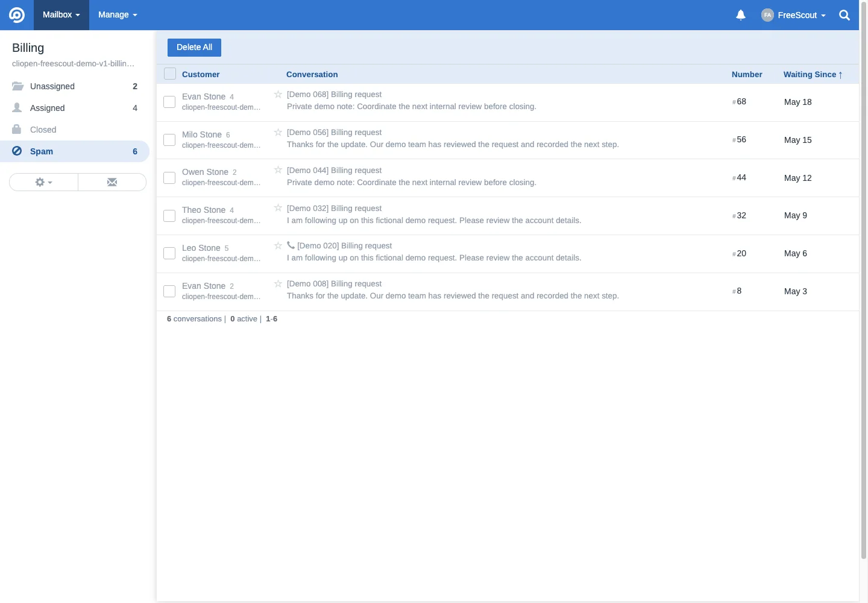868x603 pixels.
Task: Star the Demo 068 conversation
Action: [278, 94]
